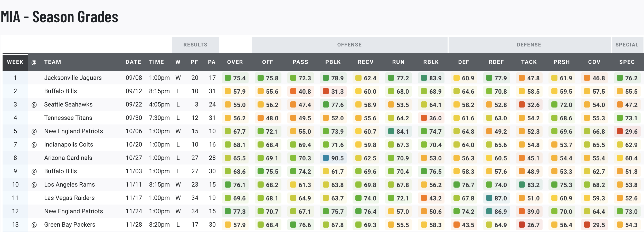Screen dimensions: 644x232
Task: Sort by the OVER column header
Action: pyautogui.click(x=235, y=62)
